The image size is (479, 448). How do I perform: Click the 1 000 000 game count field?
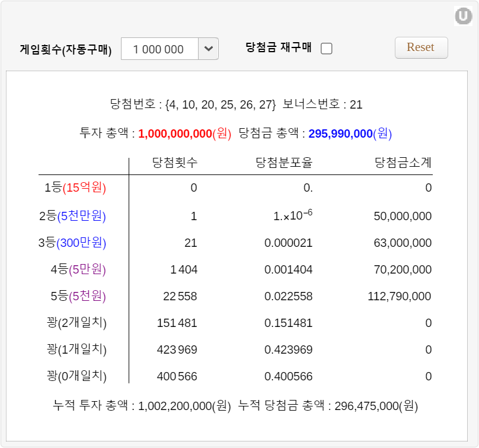pyautogui.click(x=159, y=49)
